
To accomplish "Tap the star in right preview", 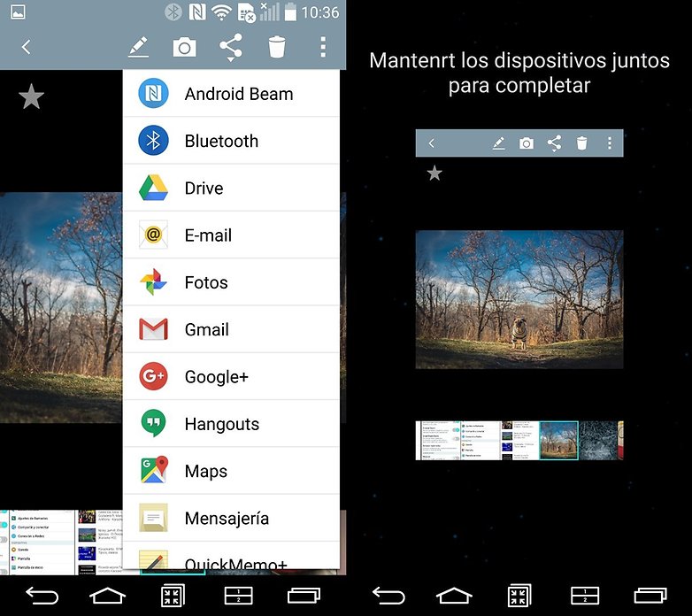I will click(434, 173).
